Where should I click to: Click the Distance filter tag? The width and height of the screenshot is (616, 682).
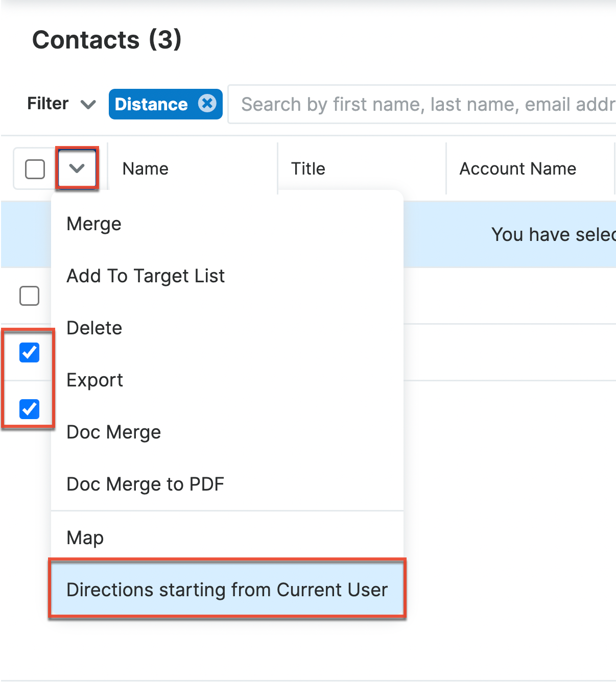(x=151, y=104)
